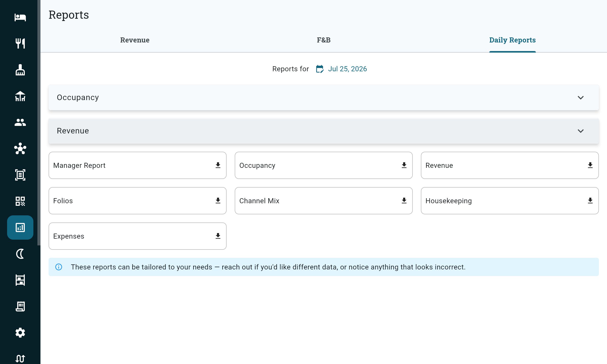Image resolution: width=607 pixels, height=364 pixels.
Task: Expand the Occupancy section chevron
Action: (x=581, y=98)
